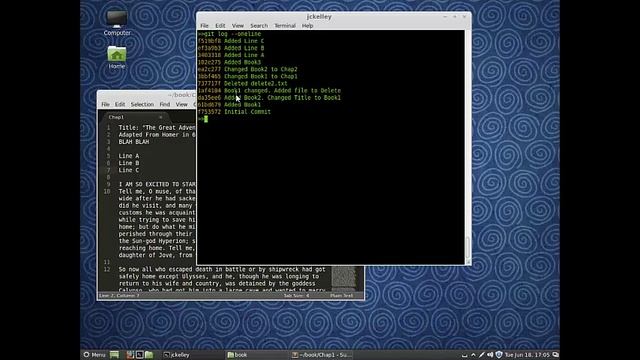Open the Computer desktop icon

[x=117, y=22]
